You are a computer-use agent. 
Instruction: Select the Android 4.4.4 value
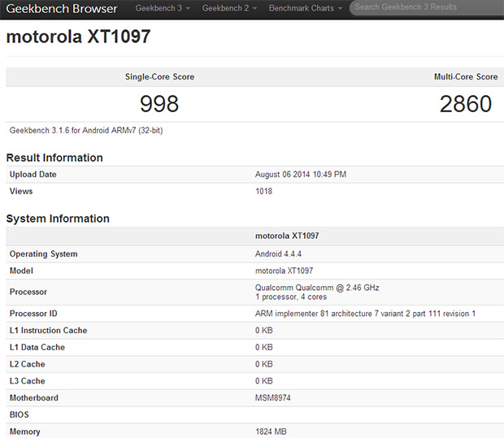tap(278, 254)
